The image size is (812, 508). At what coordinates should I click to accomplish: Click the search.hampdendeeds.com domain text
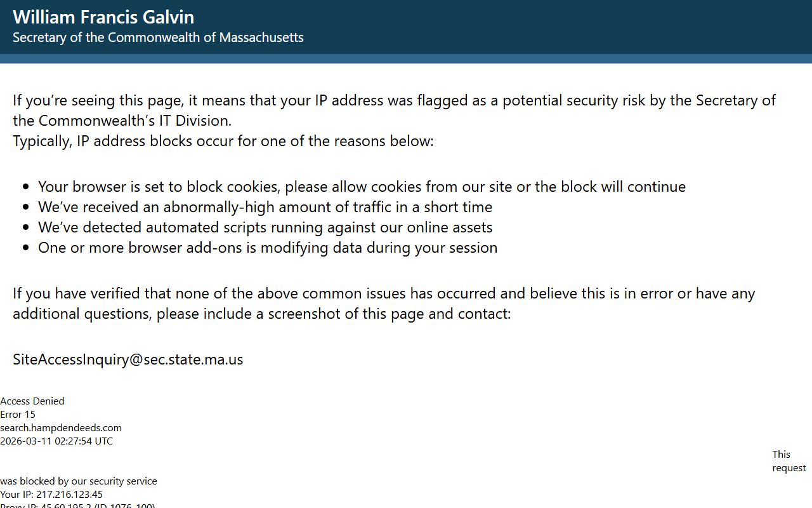61,428
